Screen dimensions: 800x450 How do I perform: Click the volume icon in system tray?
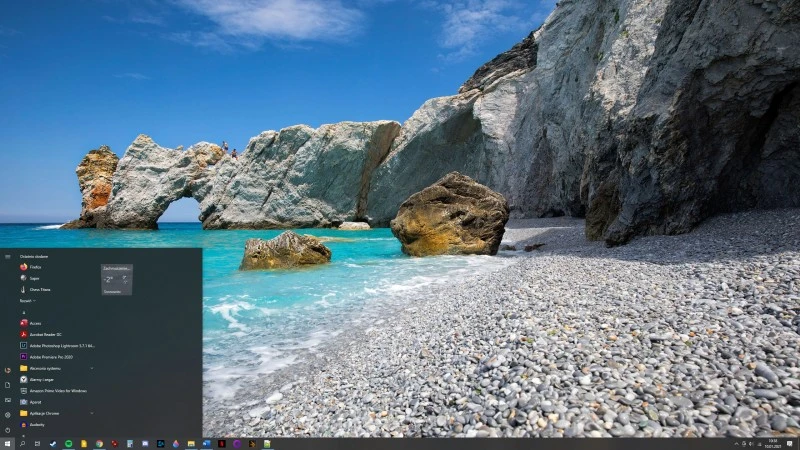click(752, 444)
